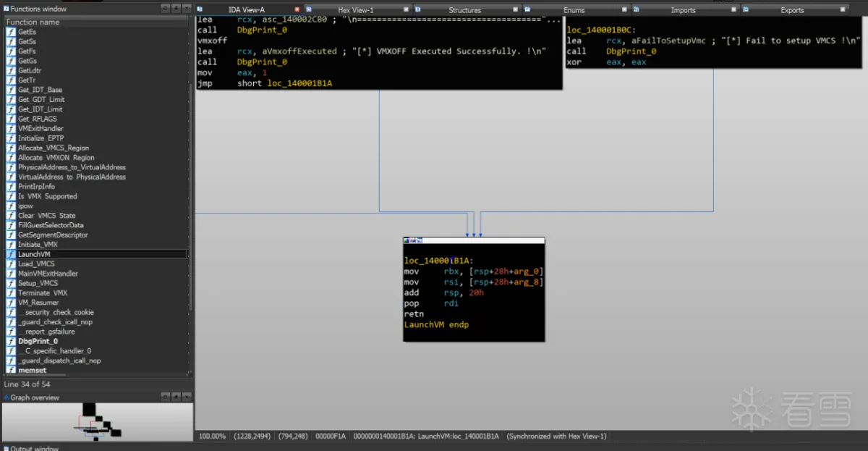
Task: Select the LaunchVM function in list
Action: pyautogui.click(x=34, y=254)
